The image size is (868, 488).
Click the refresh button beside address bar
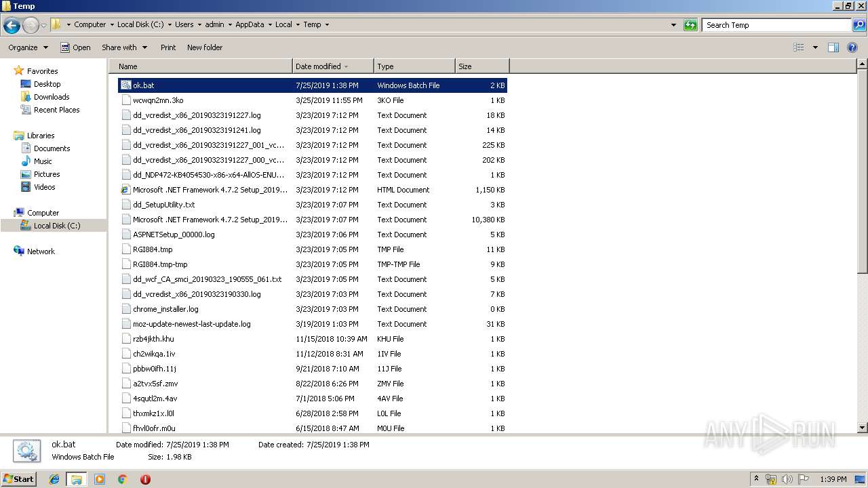[x=690, y=25]
